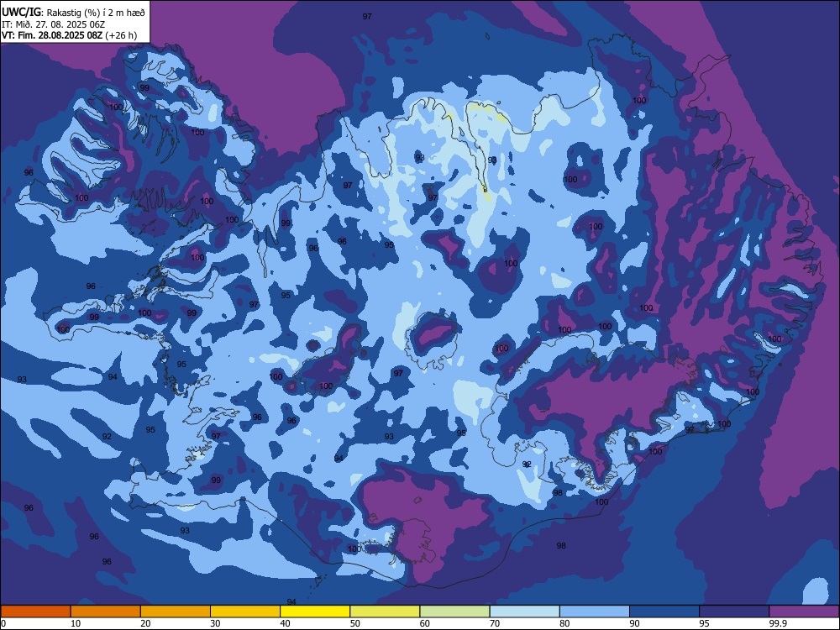Click the dark orange 0–10 legend swatch
Screen dimensions: 840x630
tap(35, 612)
